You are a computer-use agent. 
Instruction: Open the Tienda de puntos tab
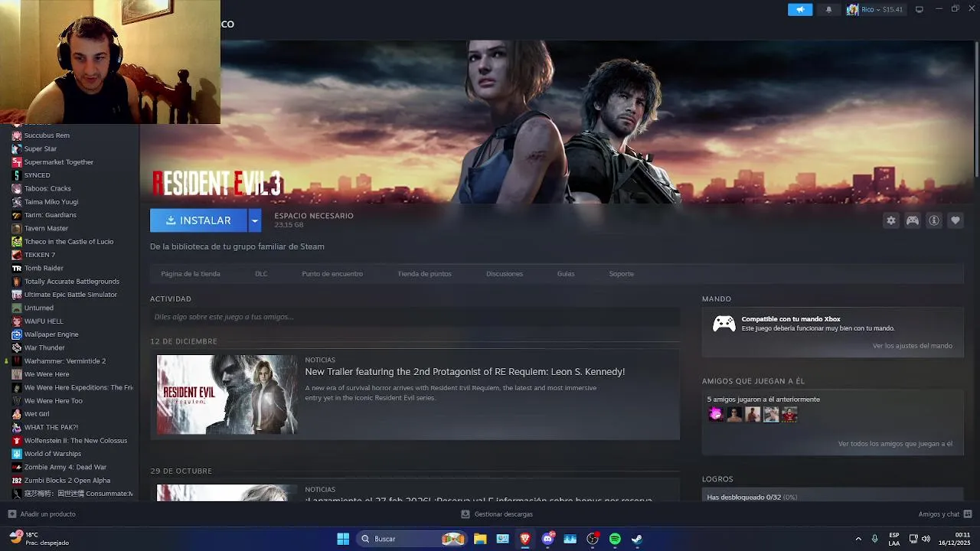coord(425,273)
